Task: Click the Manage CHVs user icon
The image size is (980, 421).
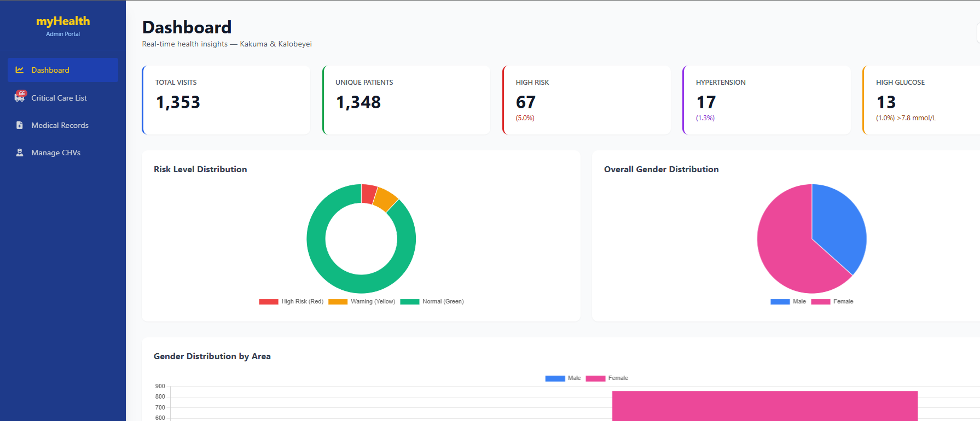Action: [x=20, y=153]
